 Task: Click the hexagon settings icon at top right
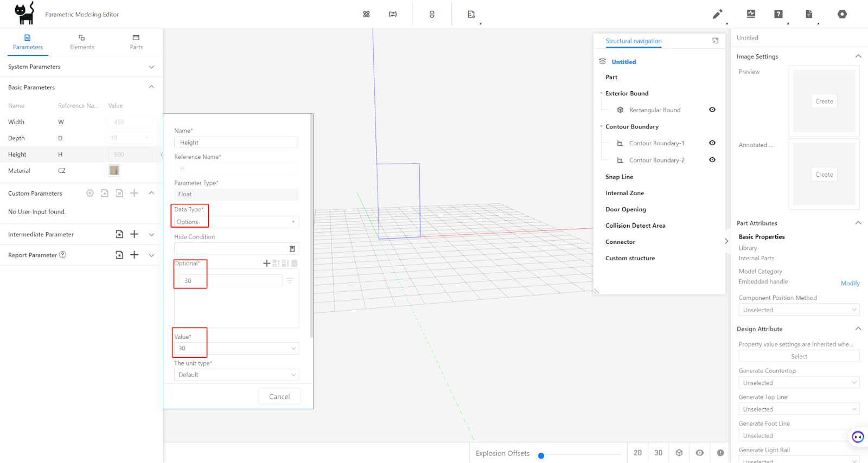click(x=842, y=14)
